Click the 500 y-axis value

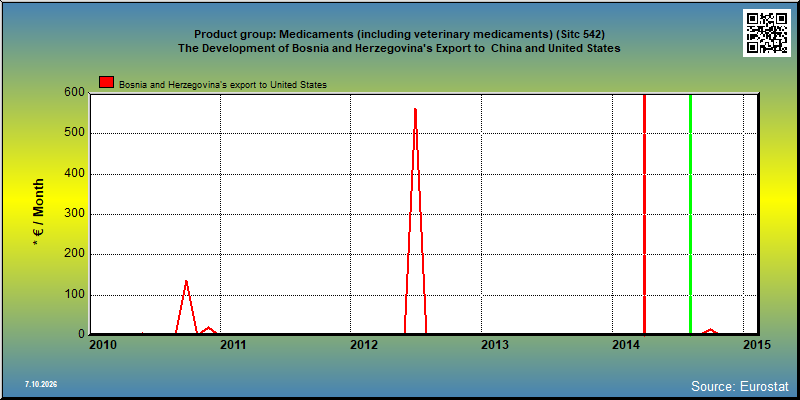[x=76, y=134]
